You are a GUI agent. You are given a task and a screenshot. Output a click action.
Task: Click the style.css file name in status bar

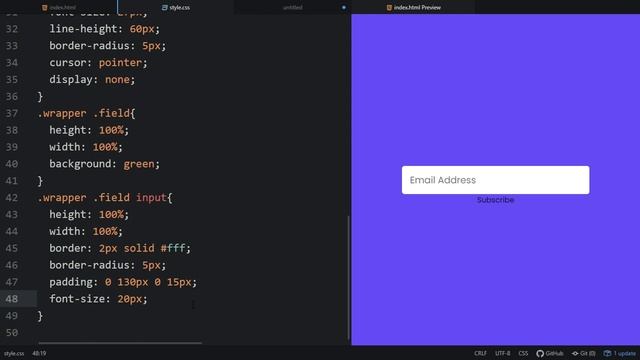[14, 353]
